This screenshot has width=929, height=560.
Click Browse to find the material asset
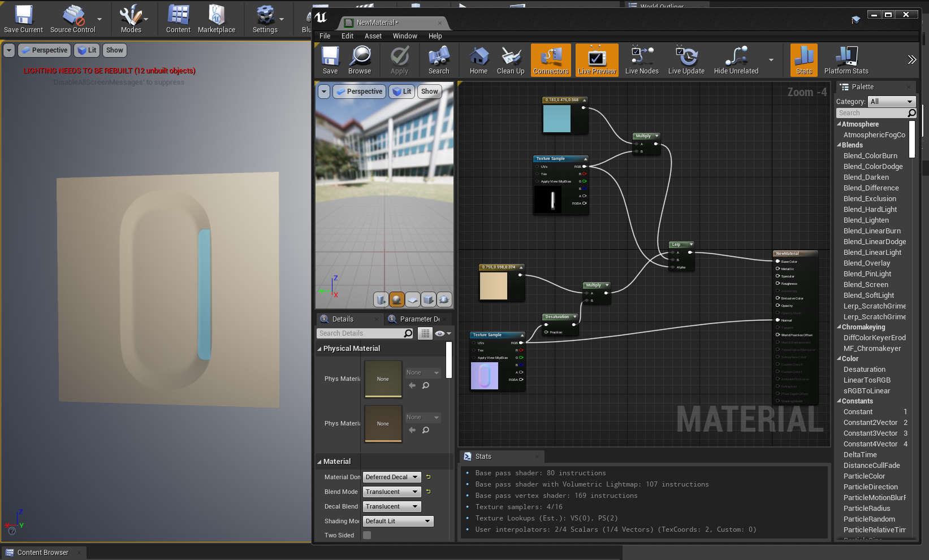click(360, 60)
